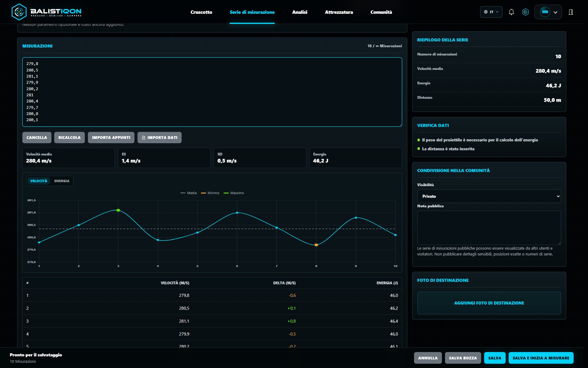This screenshot has height=368, width=588.
Task: Click the Balistiqon logo
Action: (47, 12)
